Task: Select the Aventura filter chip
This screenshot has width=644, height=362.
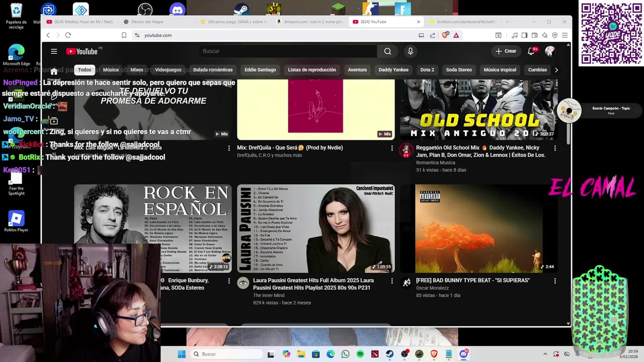Action: [357, 70]
